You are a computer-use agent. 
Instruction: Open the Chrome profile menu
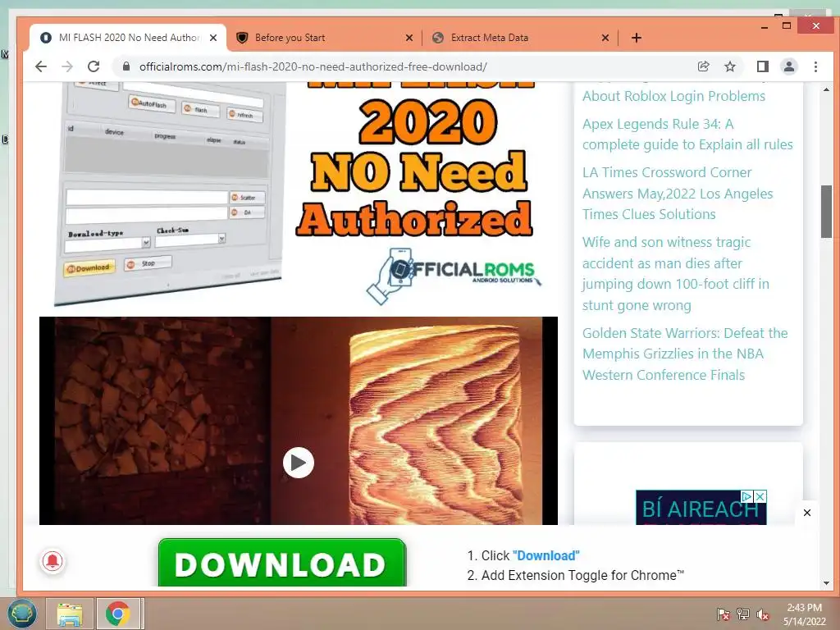point(789,66)
